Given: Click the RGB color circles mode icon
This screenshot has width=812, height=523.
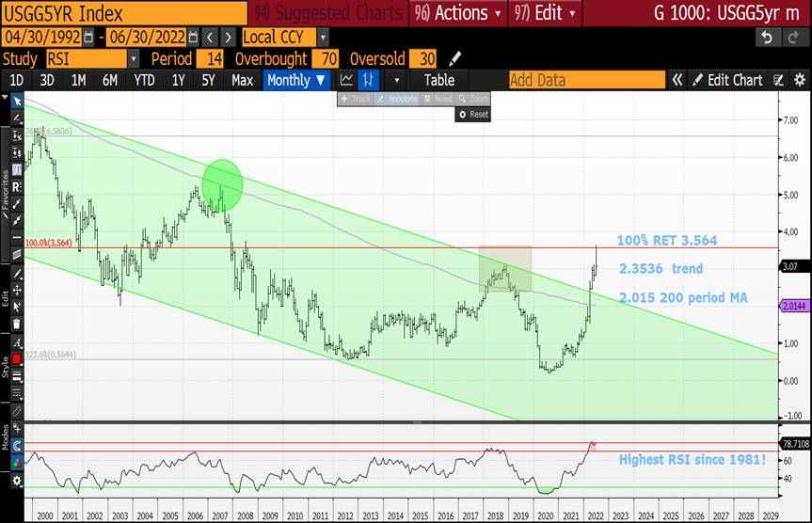Looking at the screenshot, I should tap(17, 463).
